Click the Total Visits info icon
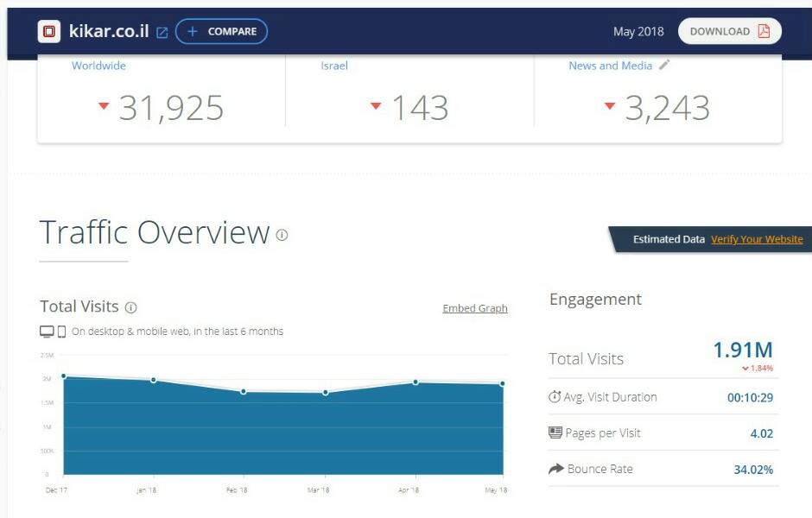This screenshot has width=812, height=518. [x=131, y=307]
